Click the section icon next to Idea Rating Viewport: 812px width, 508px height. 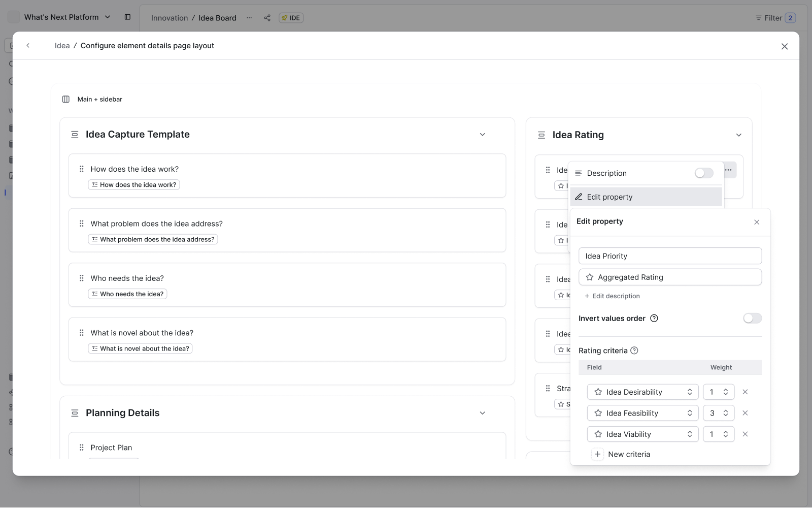click(x=542, y=135)
